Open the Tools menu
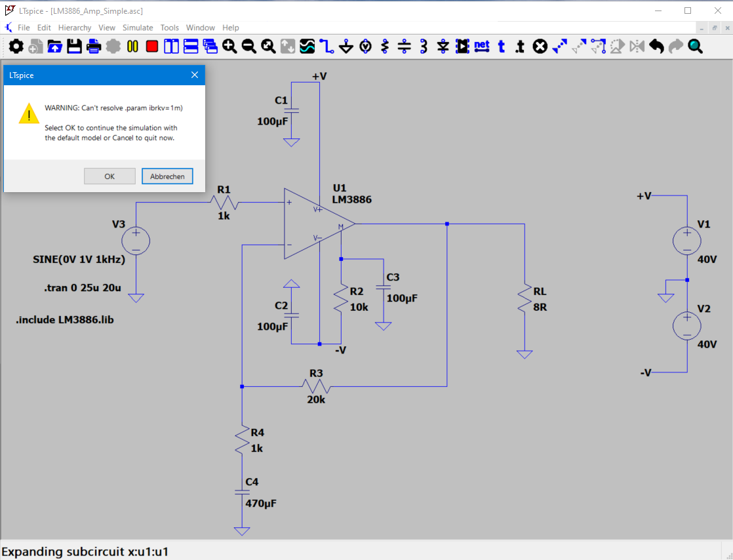Image resolution: width=733 pixels, height=560 pixels. coord(169,28)
